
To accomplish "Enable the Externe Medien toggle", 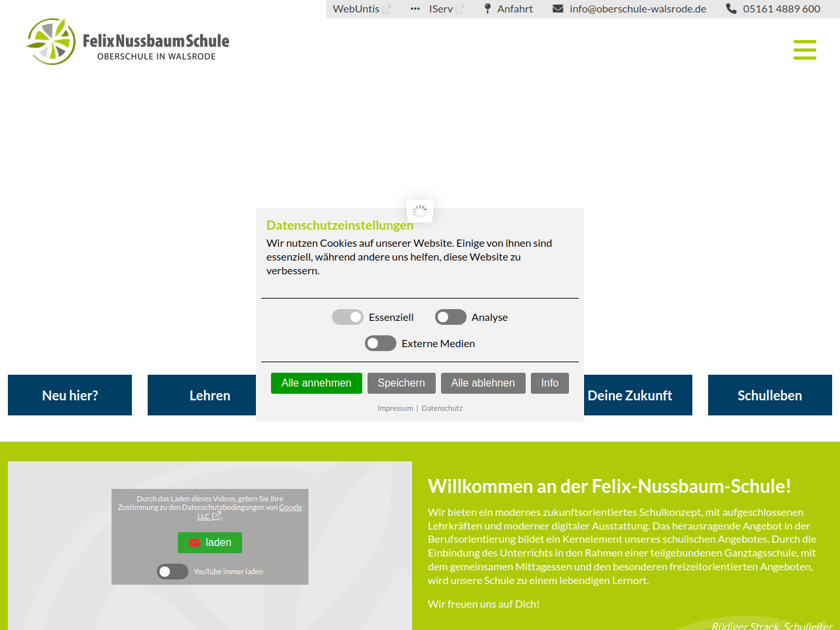I will [x=381, y=343].
